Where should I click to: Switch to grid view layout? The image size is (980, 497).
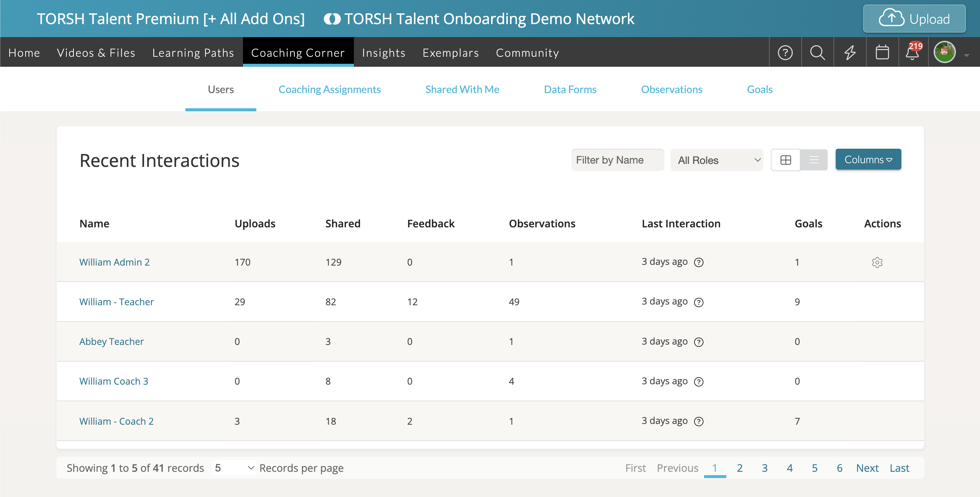coord(785,160)
